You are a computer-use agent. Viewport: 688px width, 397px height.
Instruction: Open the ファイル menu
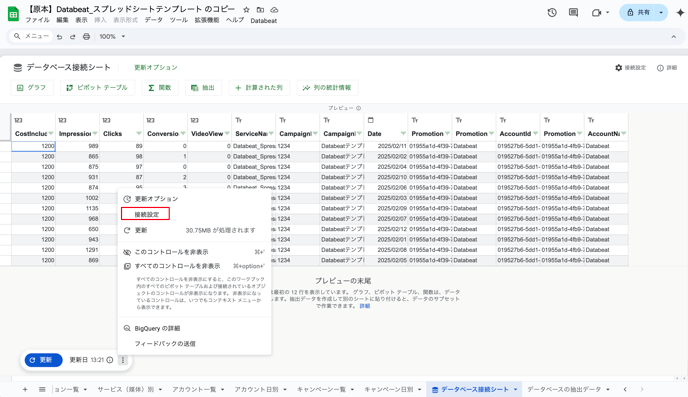37,20
